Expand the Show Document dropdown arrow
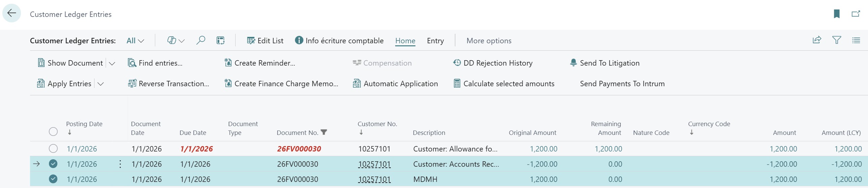The image size is (868, 188). point(112,63)
